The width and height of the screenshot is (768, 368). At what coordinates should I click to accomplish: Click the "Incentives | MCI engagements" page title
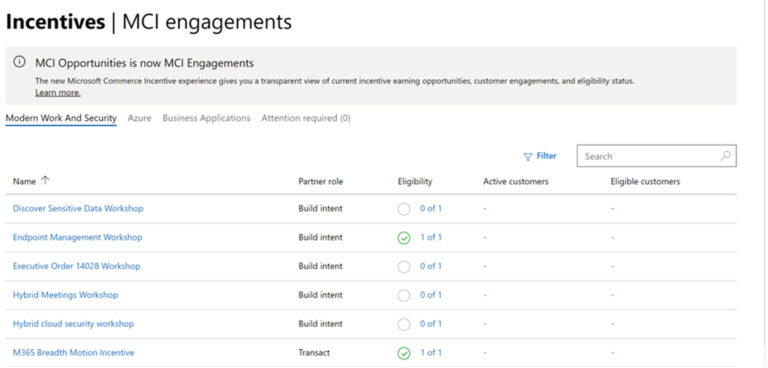pos(149,22)
